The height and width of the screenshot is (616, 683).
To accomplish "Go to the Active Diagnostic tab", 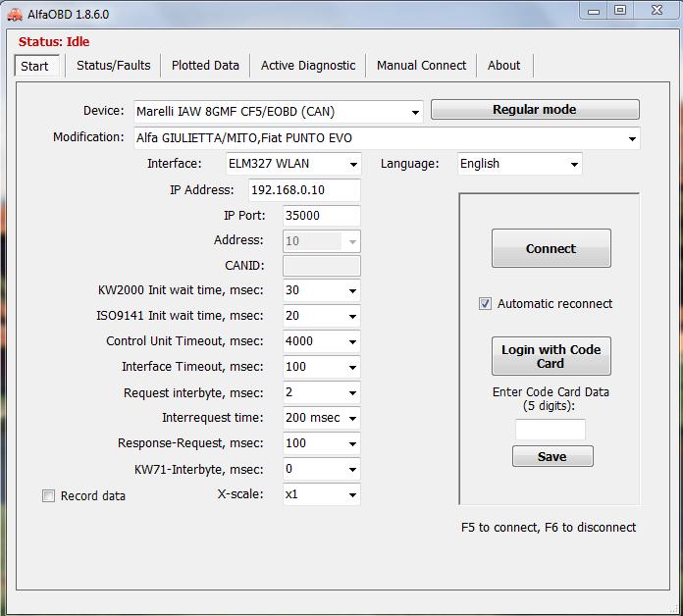I will (x=308, y=66).
